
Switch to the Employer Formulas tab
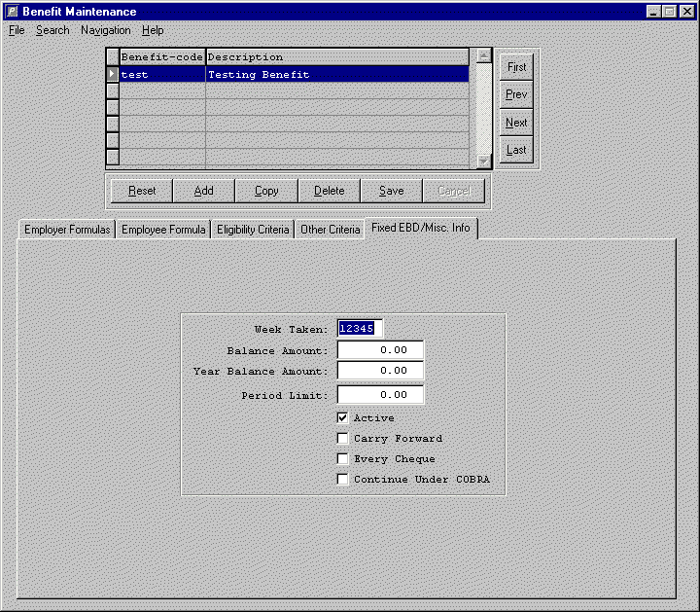point(67,230)
